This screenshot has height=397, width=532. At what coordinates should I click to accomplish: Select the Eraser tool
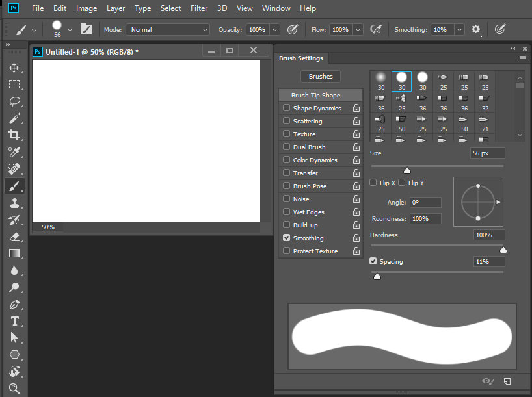tap(14, 237)
